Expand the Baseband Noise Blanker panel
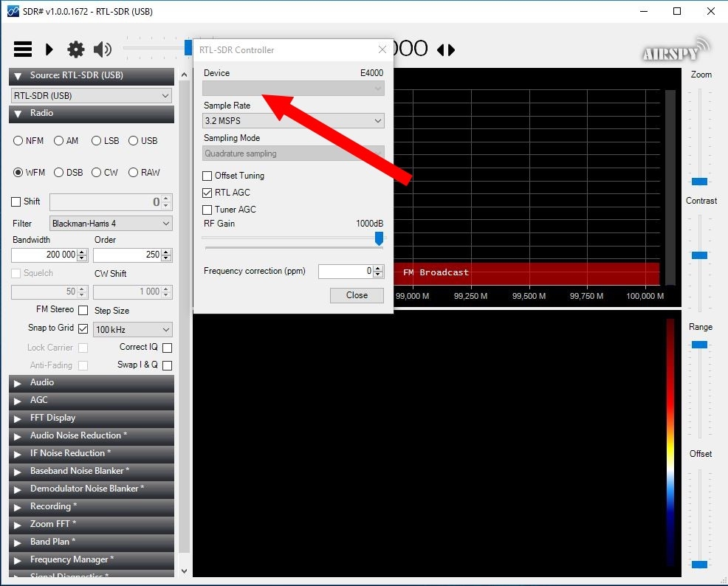Screen dimensions: 728x586 pyautogui.click(x=92, y=471)
